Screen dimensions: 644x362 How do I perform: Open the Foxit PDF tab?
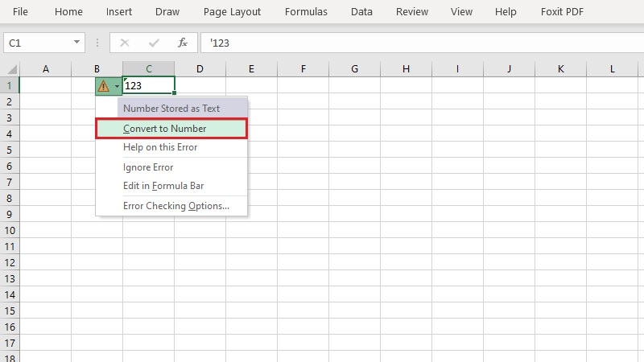click(562, 11)
